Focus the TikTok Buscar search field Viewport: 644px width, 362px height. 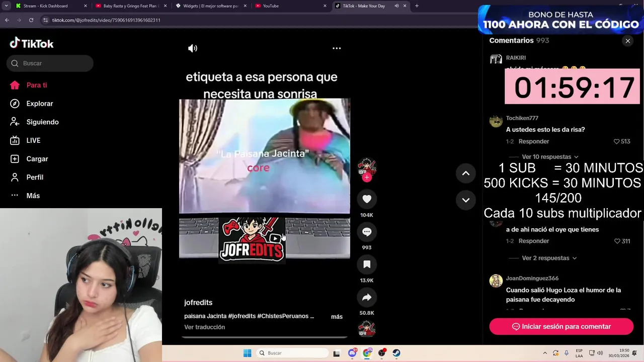(x=50, y=63)
